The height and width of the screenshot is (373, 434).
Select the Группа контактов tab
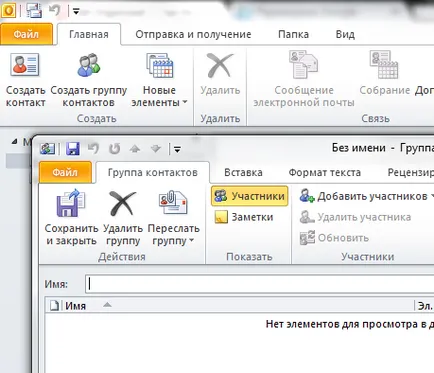pyautogui.click(x=153, y=172)
